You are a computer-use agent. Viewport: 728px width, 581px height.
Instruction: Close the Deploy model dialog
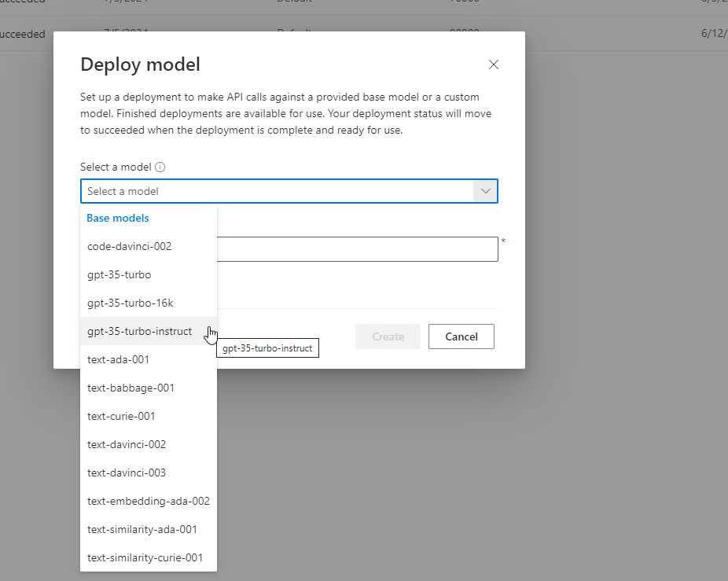[494, 64]
